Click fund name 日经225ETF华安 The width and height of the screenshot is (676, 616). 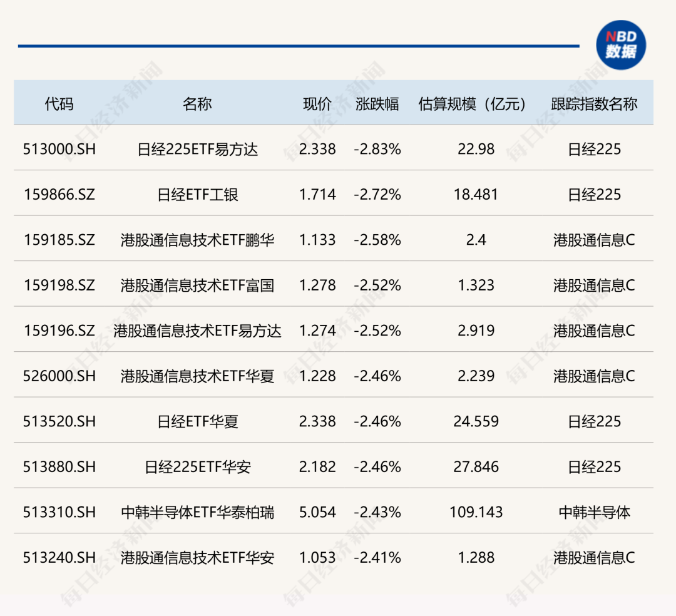[197, 467]
